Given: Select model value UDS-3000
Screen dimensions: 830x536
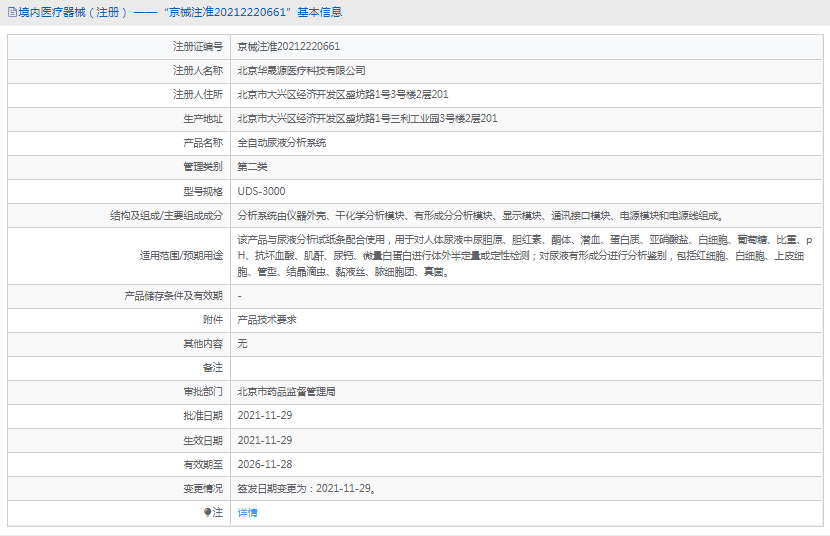Looking at the screenshot, I should click(261, 191).
